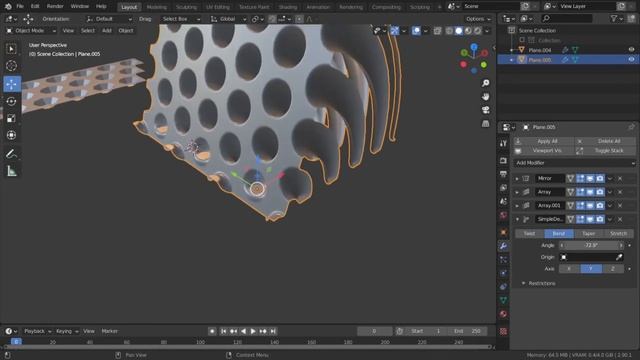The width and height of the screenshot is (640, 360).
Task: Open the Object Mode dropdown
Action: point(31,31)
